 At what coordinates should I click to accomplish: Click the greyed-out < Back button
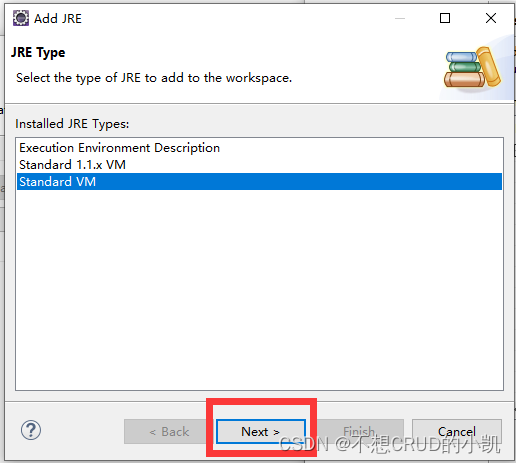(x=169, y=432)
